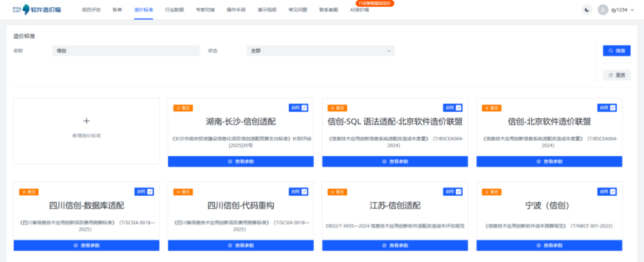Click the 官方 badge on 宁波（信创） card
The image size is (644, 262).
coord(491,192)
